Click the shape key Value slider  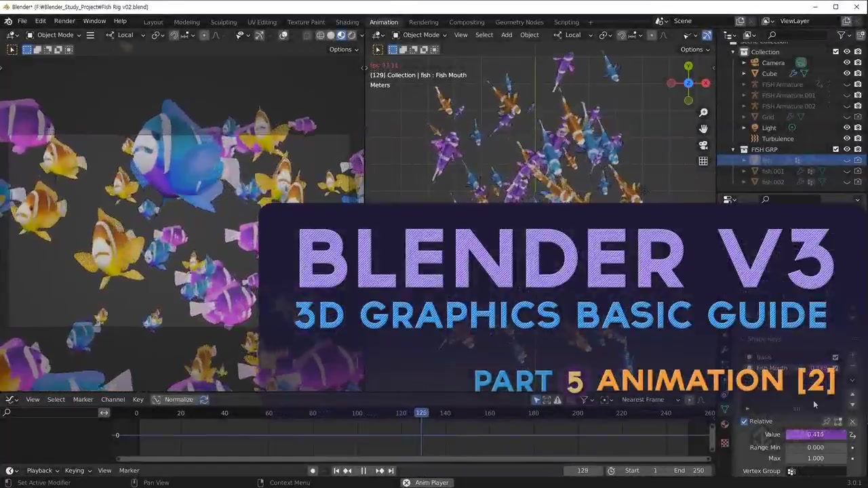pyautogui.click(x=815, y=434)
